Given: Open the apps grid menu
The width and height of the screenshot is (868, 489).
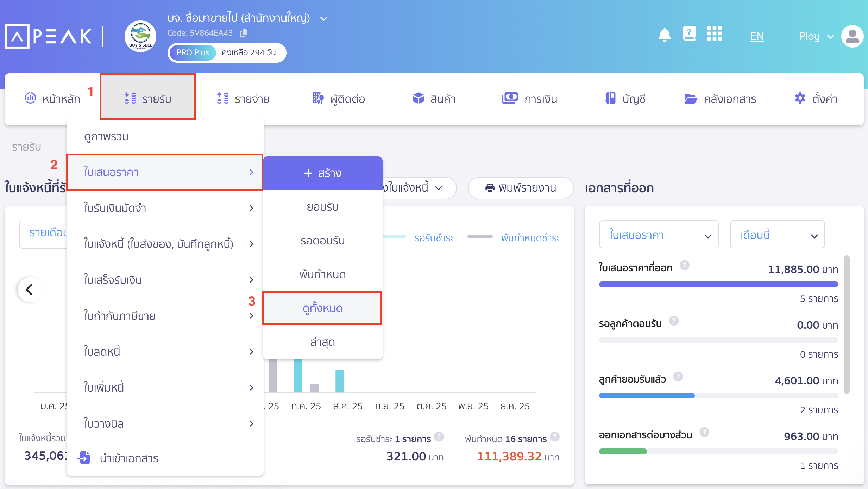Looking at the screenshot, I should pyautogui.click(x=715, y=34).
